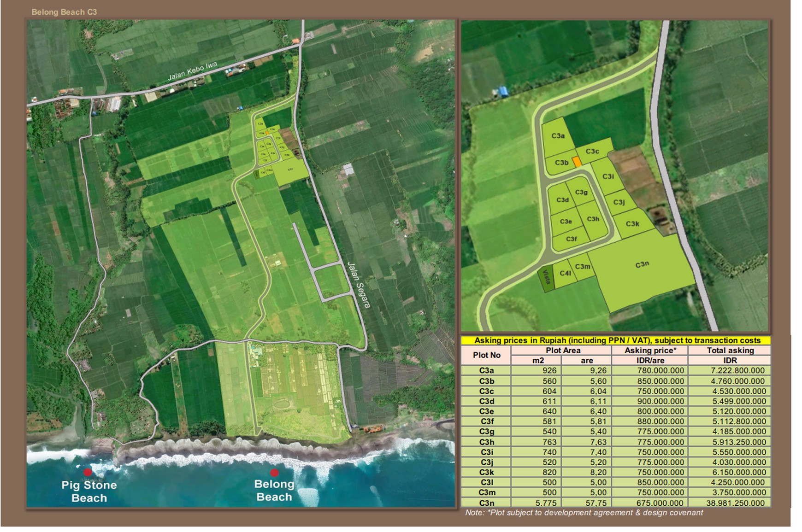
Task: Click the IDR/are sub-header
Action: (650, 360)
